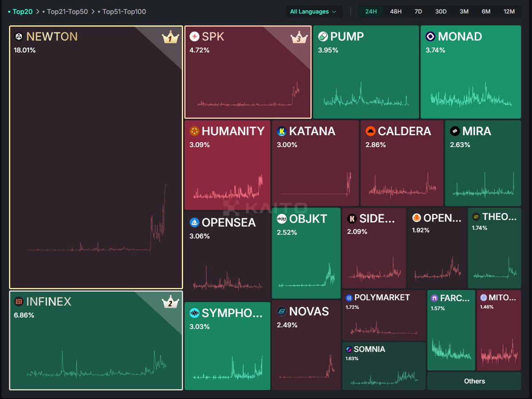The image size is (532, 399).
Task: Click the CALDERA logo icon
Action: (371, 131)
